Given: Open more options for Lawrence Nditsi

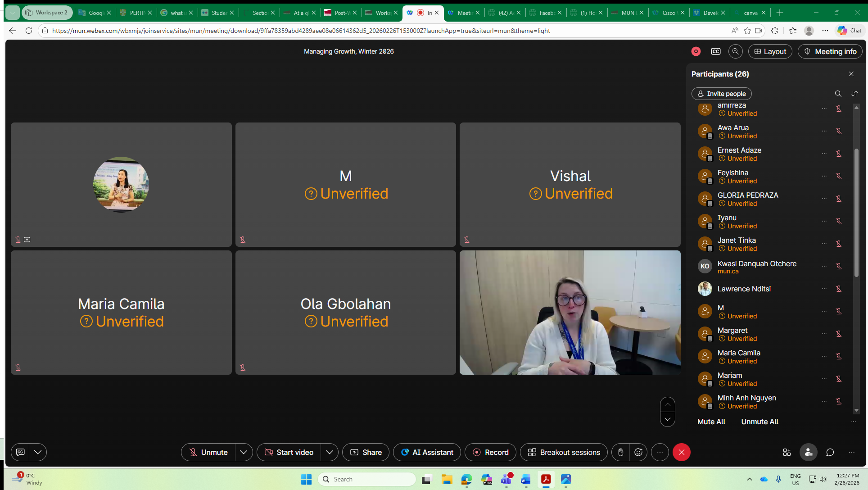Looking at the screenshot, I should pyautogui.click(x=824, y=289).
